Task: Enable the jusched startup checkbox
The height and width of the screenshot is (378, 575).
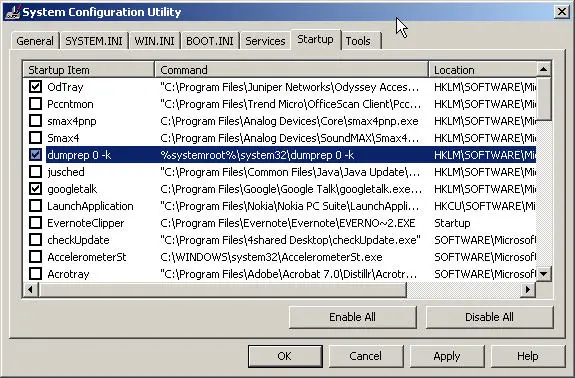Action: (x=35, y=172)
